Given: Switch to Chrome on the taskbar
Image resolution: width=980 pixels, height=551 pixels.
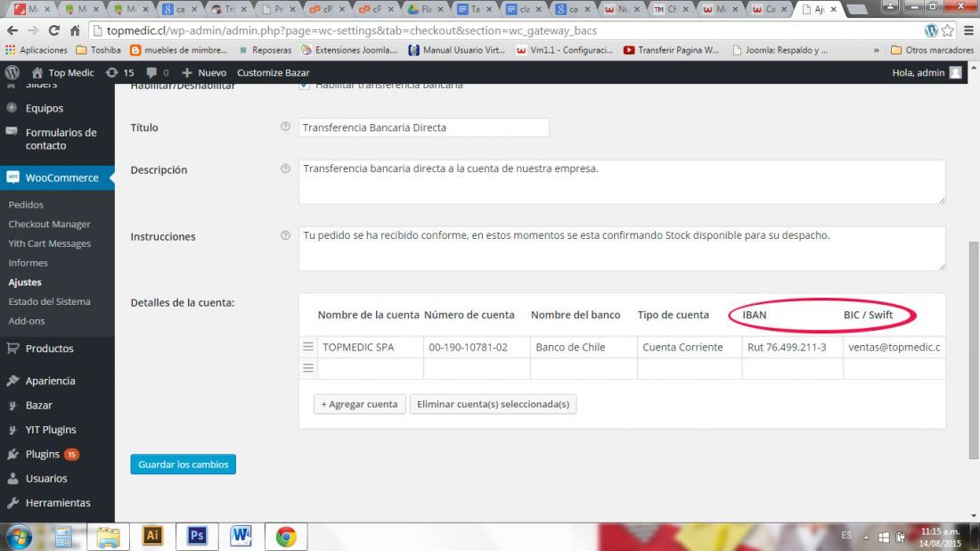Looking at the screenshot, I should pyautogui.click(x=286, y=537).
